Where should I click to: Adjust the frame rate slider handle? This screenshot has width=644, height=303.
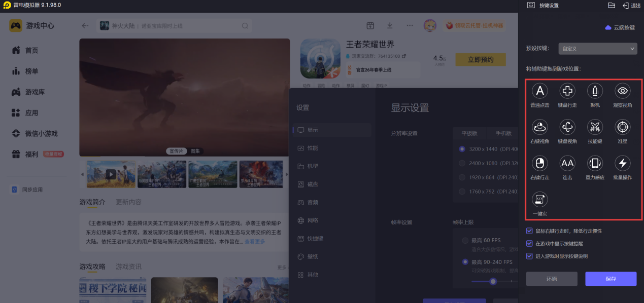(493, 281)
